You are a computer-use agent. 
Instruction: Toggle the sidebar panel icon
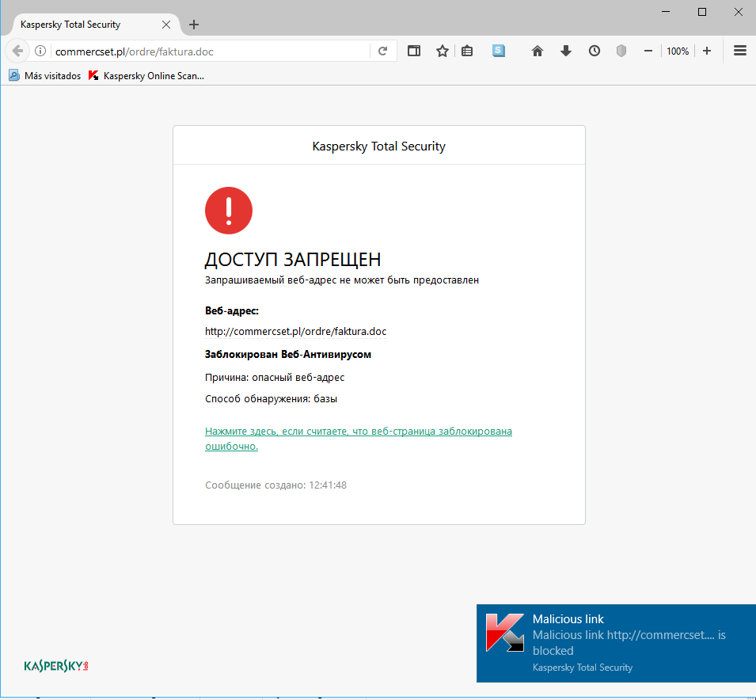point(414,51)
